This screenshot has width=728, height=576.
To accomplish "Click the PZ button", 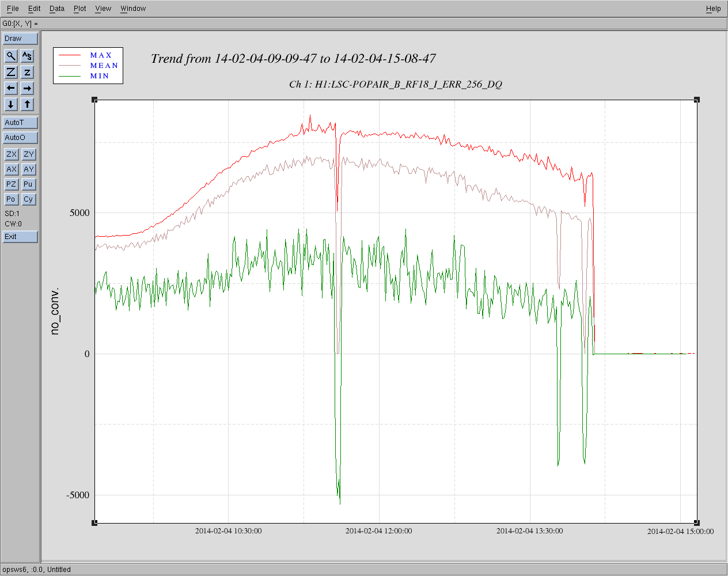I will pos(11,184).
